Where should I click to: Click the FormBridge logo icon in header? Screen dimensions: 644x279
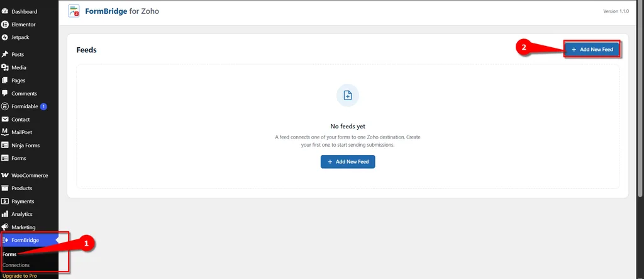pyautogui.click(x=74, y=11)
